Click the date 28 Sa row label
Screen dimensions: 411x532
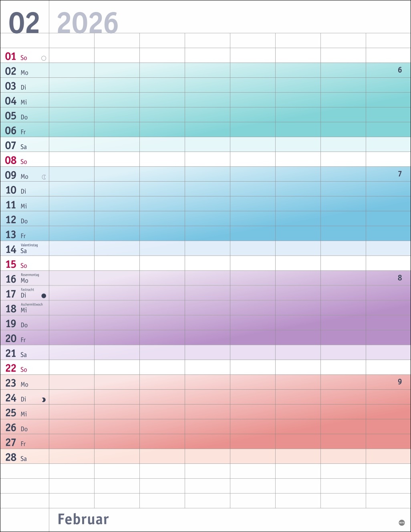coord(16,457)
